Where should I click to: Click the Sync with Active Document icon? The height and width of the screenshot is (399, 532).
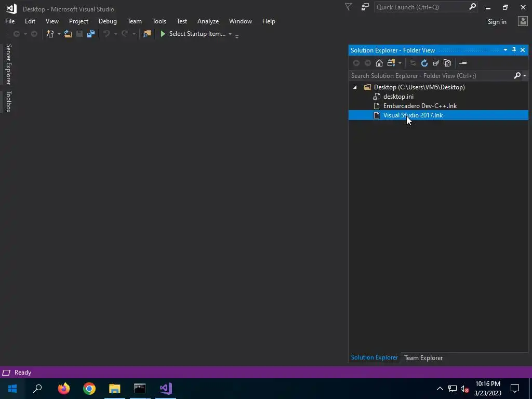coord(413,63)
